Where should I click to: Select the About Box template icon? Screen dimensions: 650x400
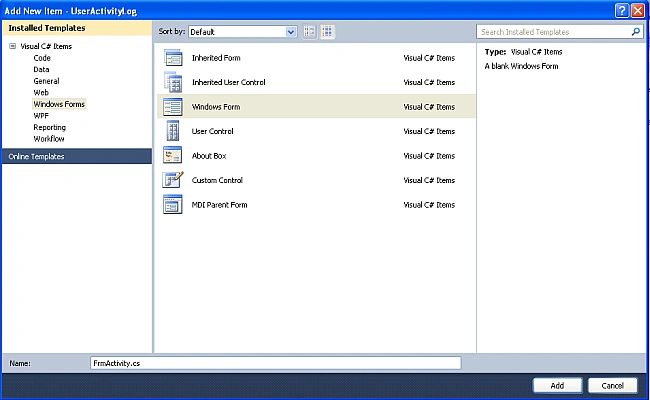point(172,155)
